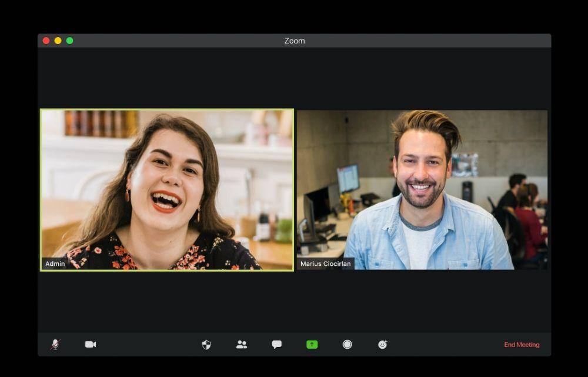The image size is (588, 377).
Task: Close the Zoom window with red button
Action: pyautogui.click(x=46, y=41)
